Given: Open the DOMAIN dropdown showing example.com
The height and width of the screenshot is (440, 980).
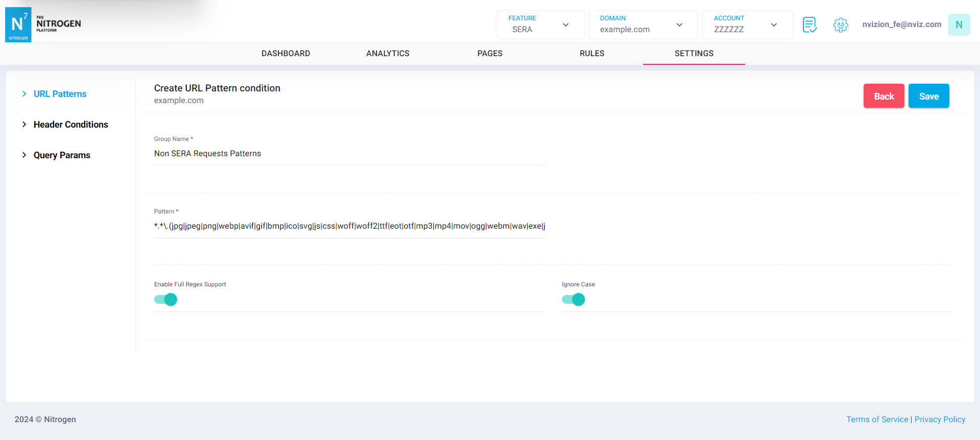Looking at the screenshot, I should click(x=643, y=25).
